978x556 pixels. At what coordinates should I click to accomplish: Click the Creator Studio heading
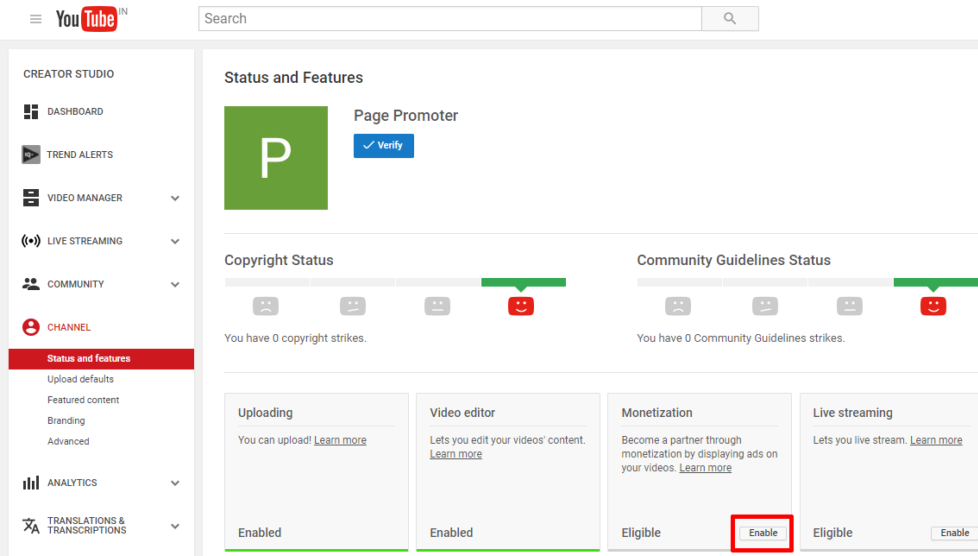pyautogui.click(x=69, y=74)
